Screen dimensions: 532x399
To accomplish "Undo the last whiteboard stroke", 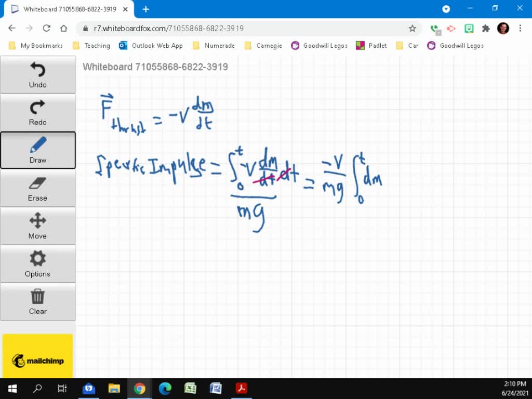I will pos(38,75).
